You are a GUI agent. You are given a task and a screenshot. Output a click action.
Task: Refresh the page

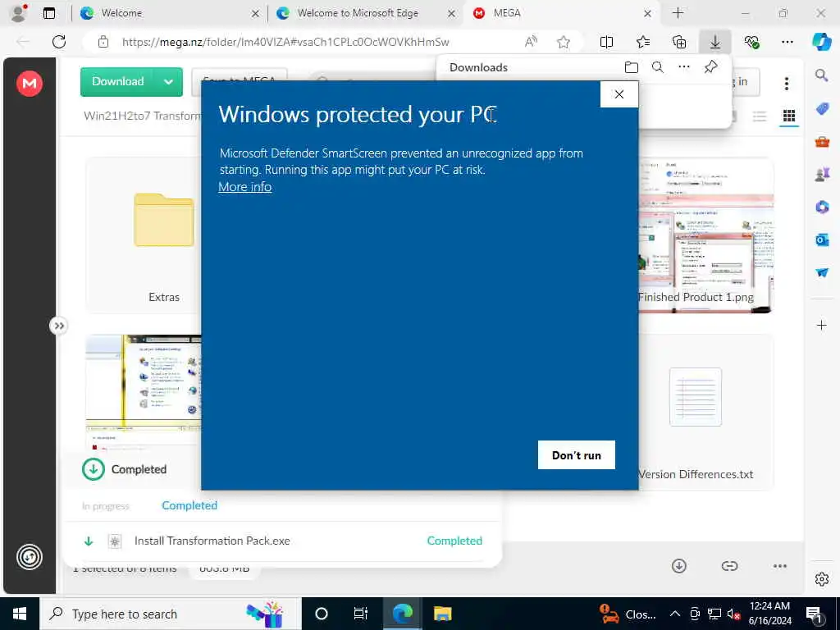tap(59, 42)
